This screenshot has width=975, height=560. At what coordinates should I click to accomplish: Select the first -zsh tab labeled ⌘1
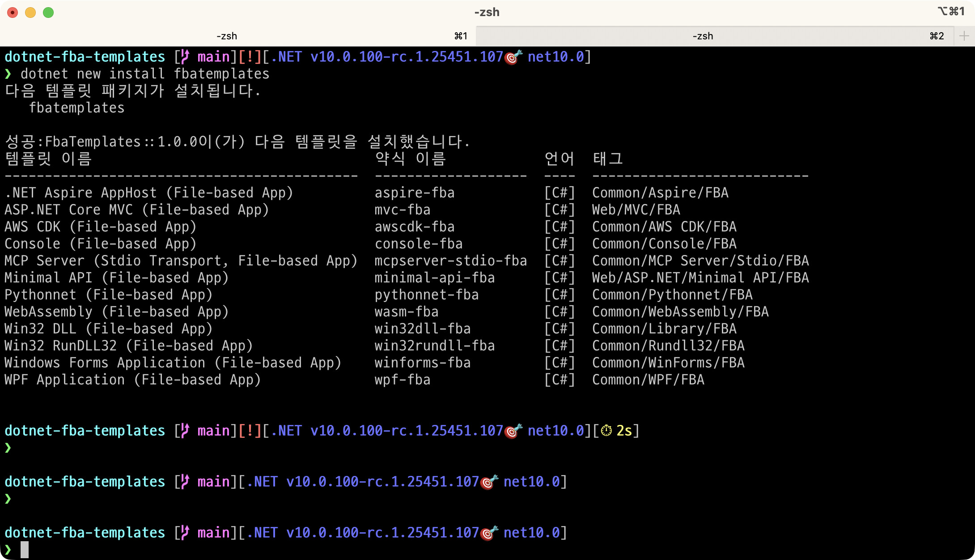[238, 36]
